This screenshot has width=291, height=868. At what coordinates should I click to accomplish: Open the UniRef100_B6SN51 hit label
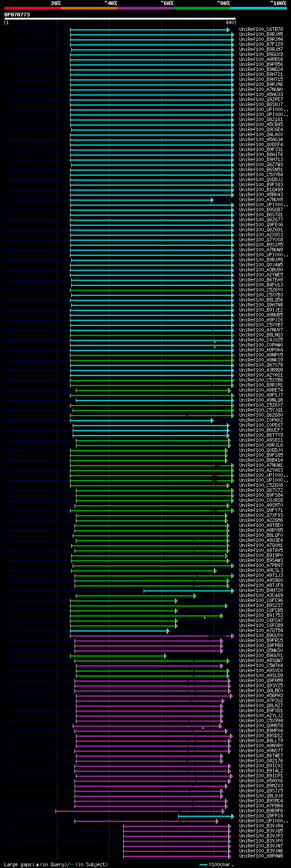261,170
